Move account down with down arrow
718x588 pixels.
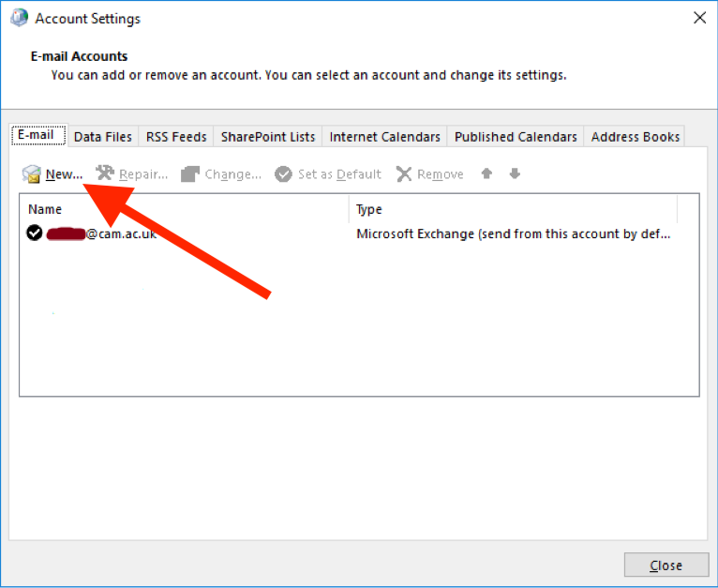point(515,173)
